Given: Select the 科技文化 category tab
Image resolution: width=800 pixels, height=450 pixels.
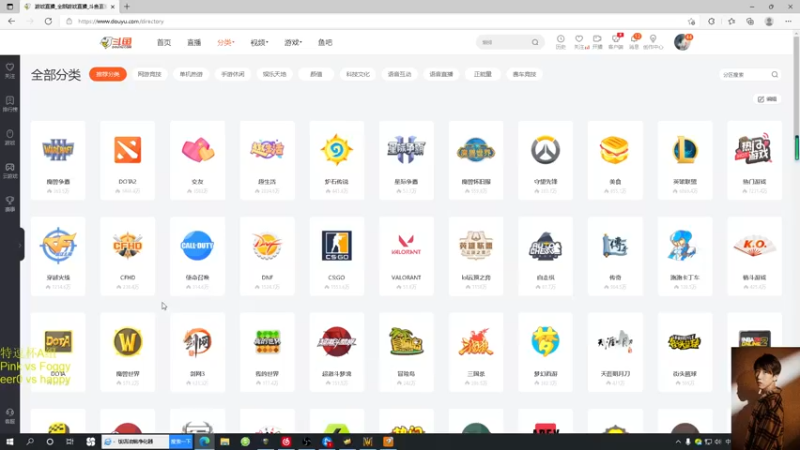Looking at the screenshot, I should pos(358,74).
